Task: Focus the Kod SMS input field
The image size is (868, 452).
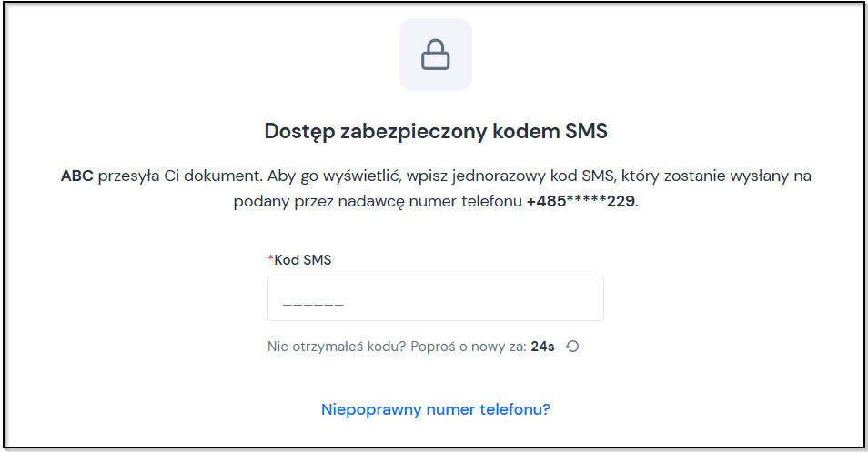Action: 436,298
